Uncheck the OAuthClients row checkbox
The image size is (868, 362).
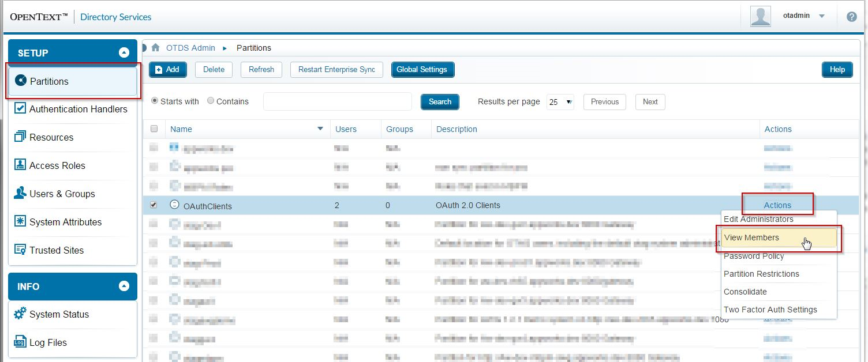click(x=154, y=205)
